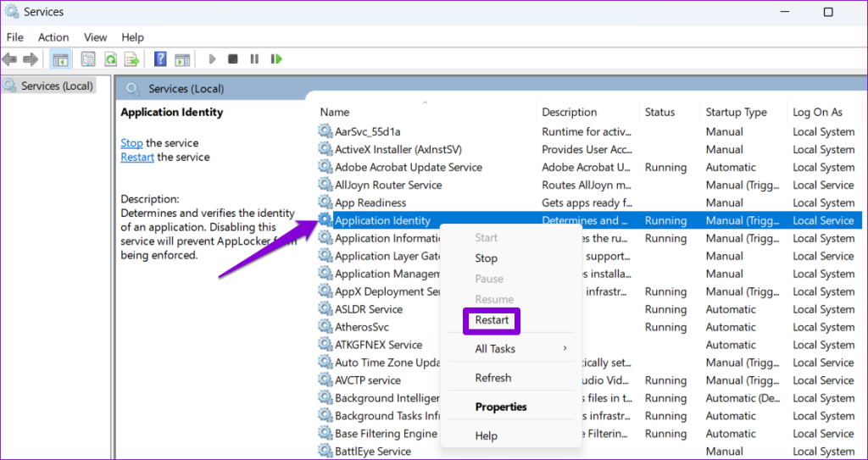Click the Show/Hide Action Pane icon
868x460 pixels.
pos(181,59)
